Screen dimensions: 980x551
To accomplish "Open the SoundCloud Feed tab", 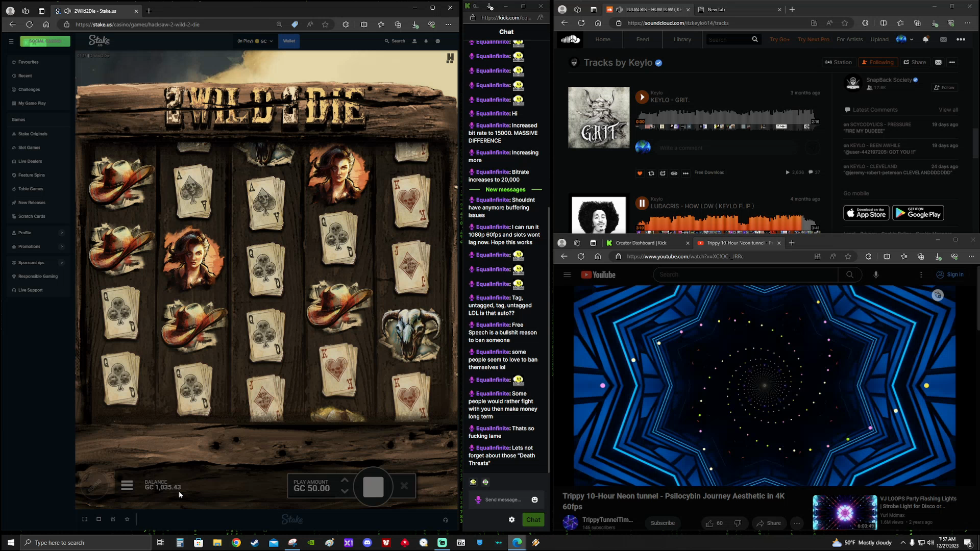I will tap(643, 39).
